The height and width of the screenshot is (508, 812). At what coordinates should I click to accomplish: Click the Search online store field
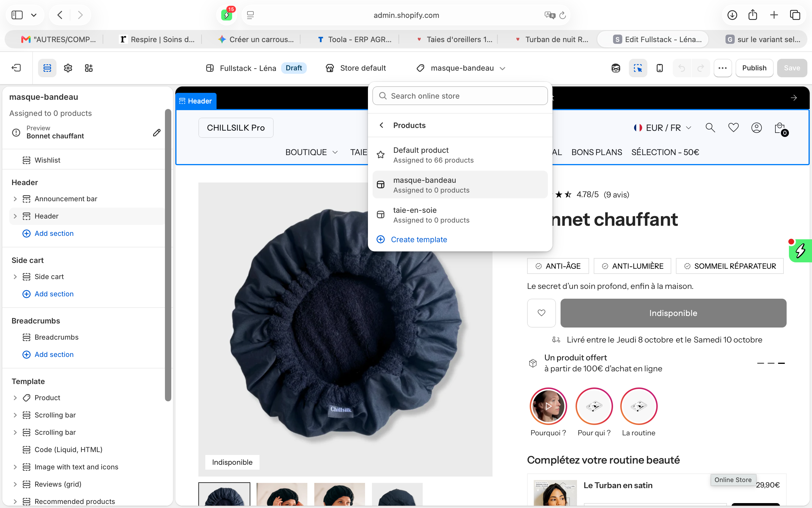tap(460, 96)
